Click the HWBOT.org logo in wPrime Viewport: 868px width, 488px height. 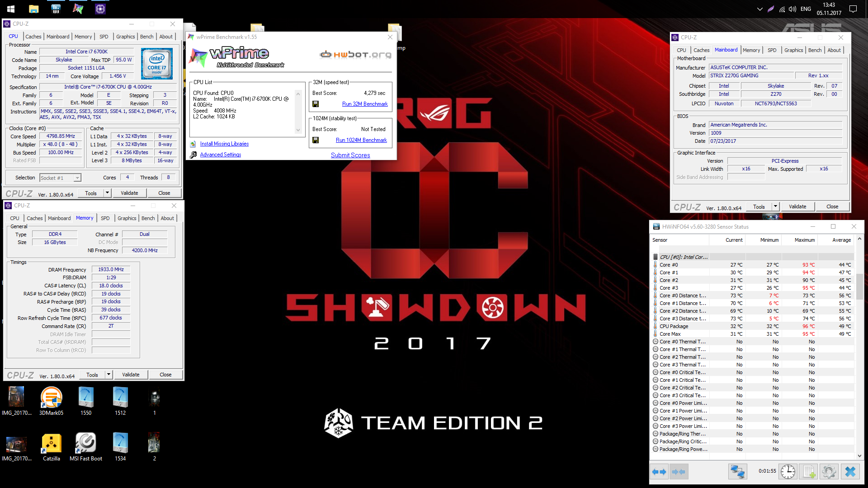[356, 55]
